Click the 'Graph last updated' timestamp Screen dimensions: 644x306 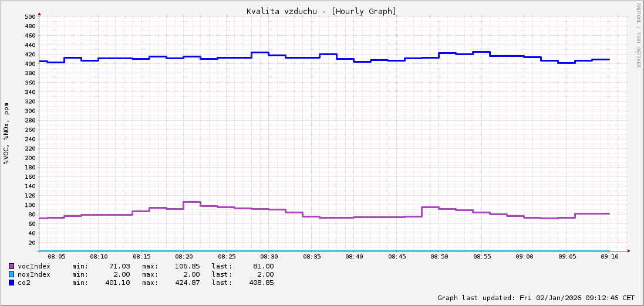(536, 298)
